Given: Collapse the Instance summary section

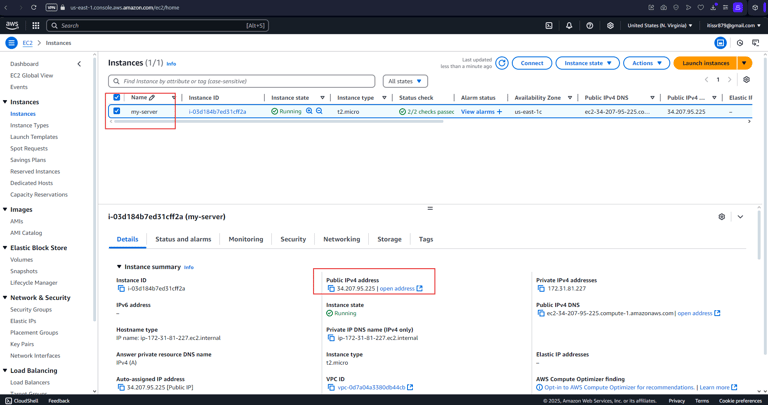Looking at the screenshot, I should [x=119, y=267].
